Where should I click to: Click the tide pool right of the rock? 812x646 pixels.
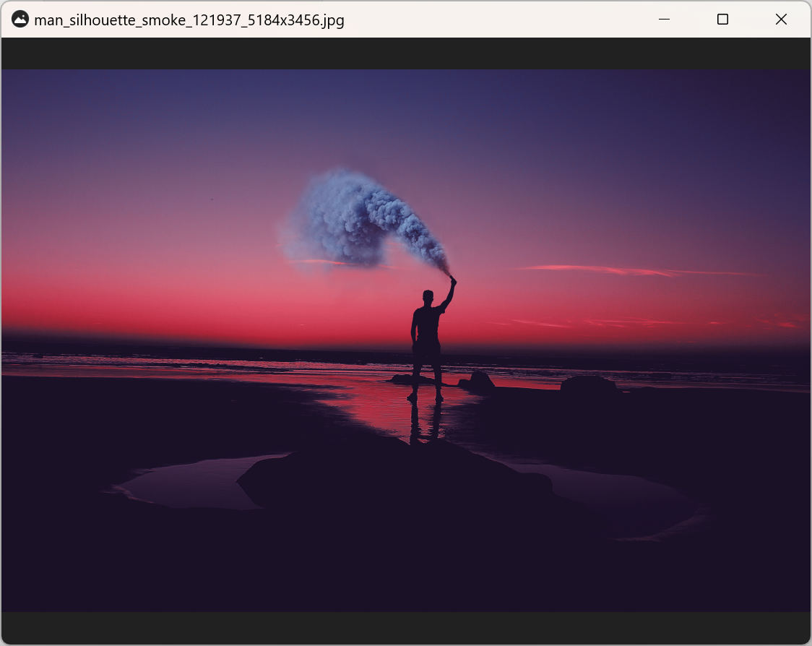click(x=614, y=499)
